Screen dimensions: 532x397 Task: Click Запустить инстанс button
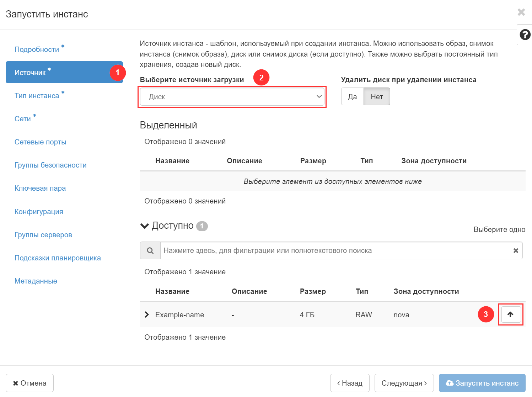click(482, 383)
